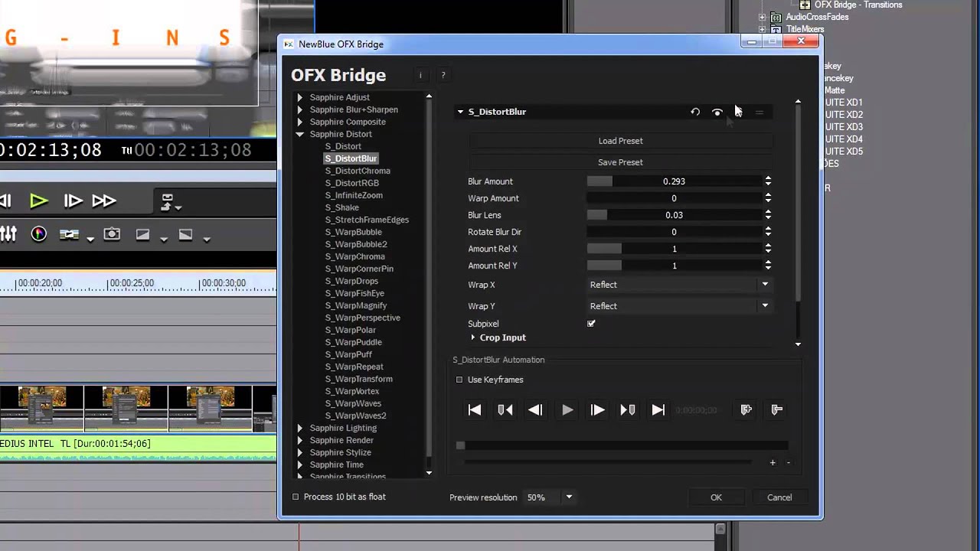980x551 pixels.
Task: Click the add keyframe icon
Action: (746, 410)
